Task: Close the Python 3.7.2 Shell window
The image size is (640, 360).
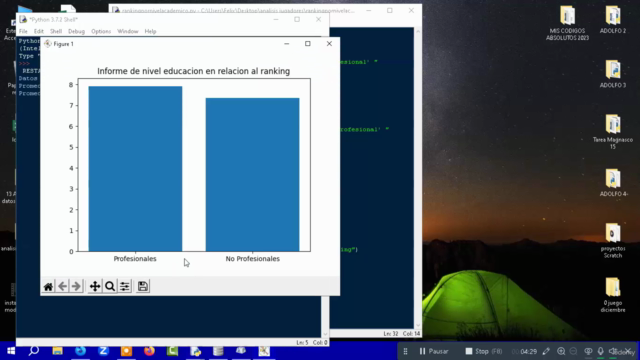Action: 318,19
